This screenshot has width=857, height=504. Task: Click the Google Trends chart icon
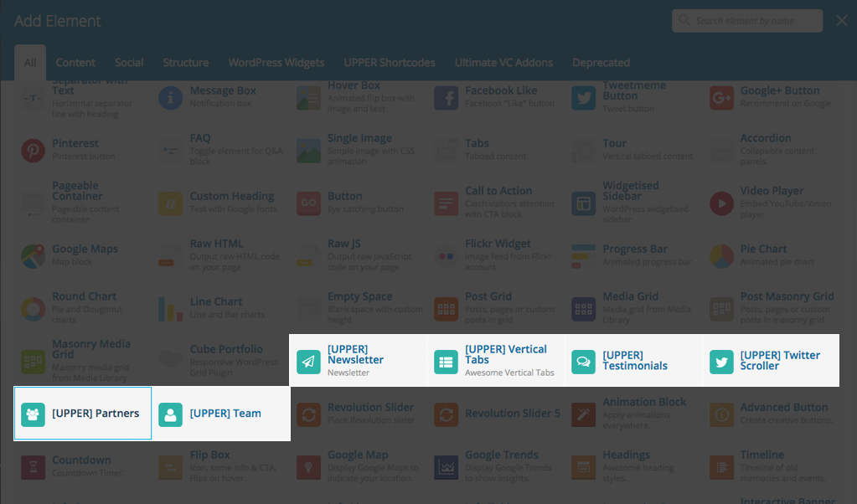(x=446, y=467)
